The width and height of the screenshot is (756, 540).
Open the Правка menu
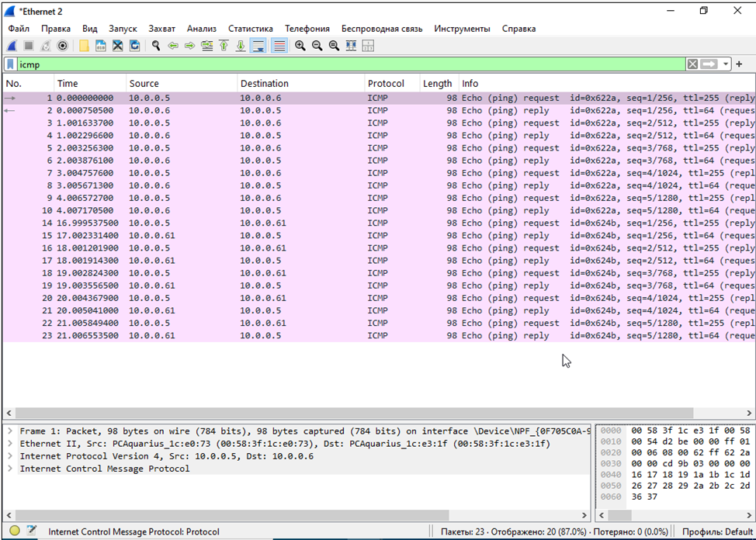pyautogui.click(x=56, y=29)
